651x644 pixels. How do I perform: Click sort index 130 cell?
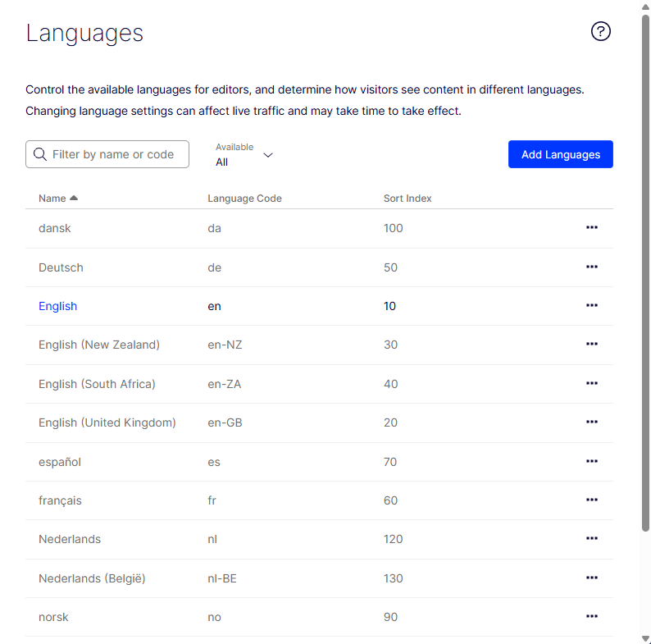(x=394, y=578)
